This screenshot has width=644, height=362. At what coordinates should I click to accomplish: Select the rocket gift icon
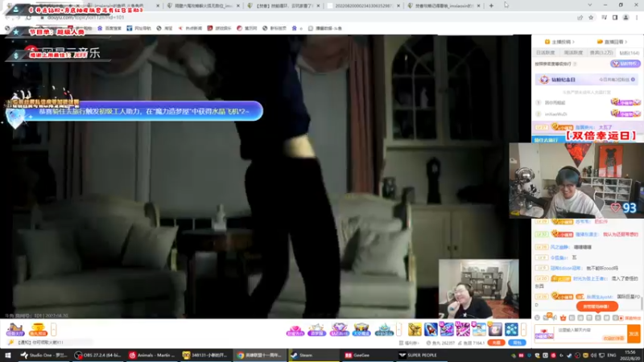click(431, 329)
